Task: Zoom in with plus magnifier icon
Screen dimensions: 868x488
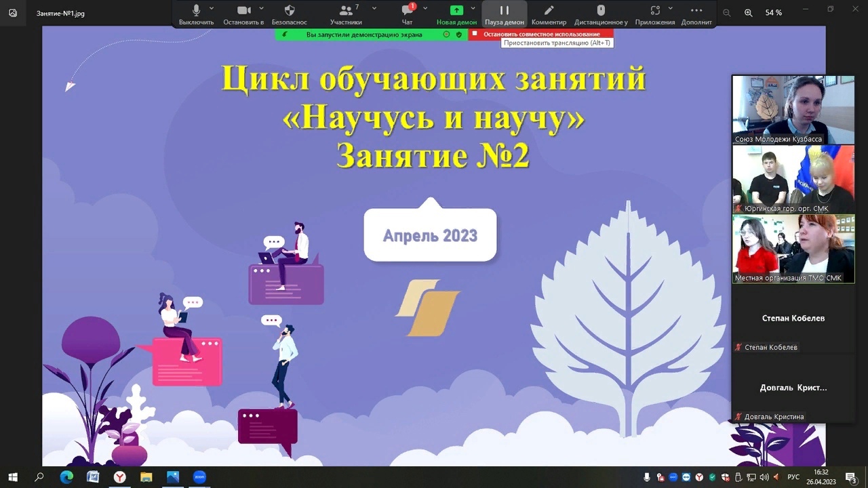Action: (x=749, y=13)
